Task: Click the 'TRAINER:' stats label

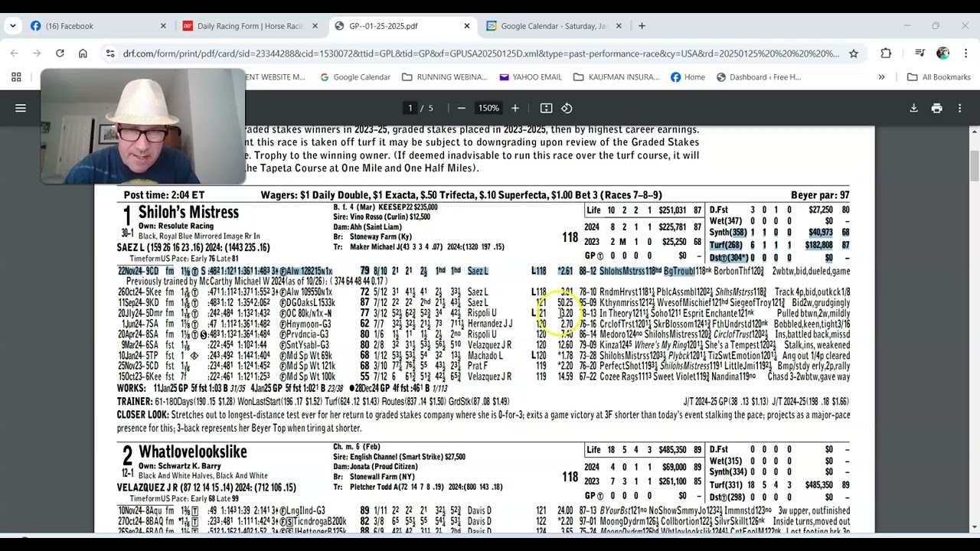Action: coord(134,401)
